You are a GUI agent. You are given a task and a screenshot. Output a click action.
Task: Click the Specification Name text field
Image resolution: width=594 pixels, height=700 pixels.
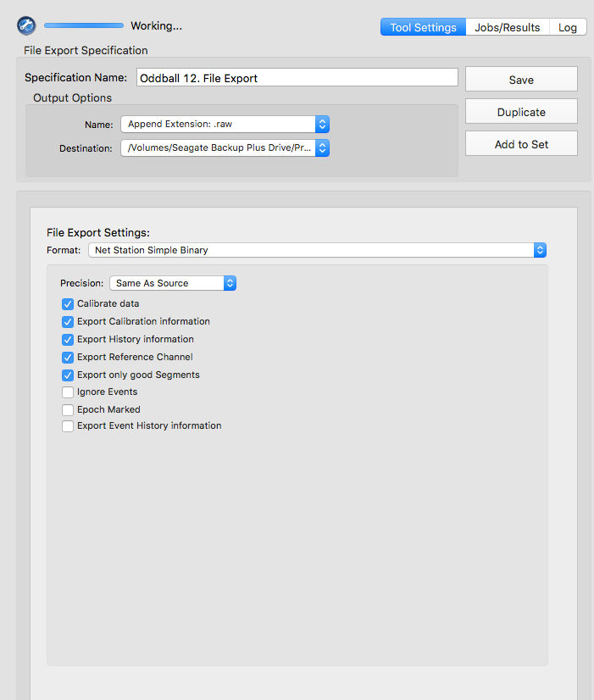[x=297, y=78]
